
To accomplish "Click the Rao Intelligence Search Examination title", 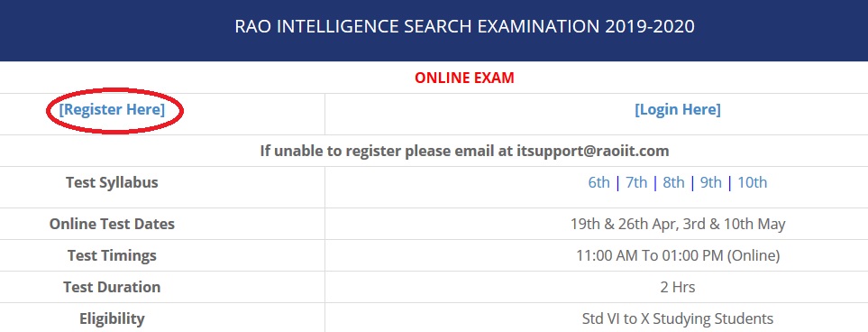I will tap(464, 26).
